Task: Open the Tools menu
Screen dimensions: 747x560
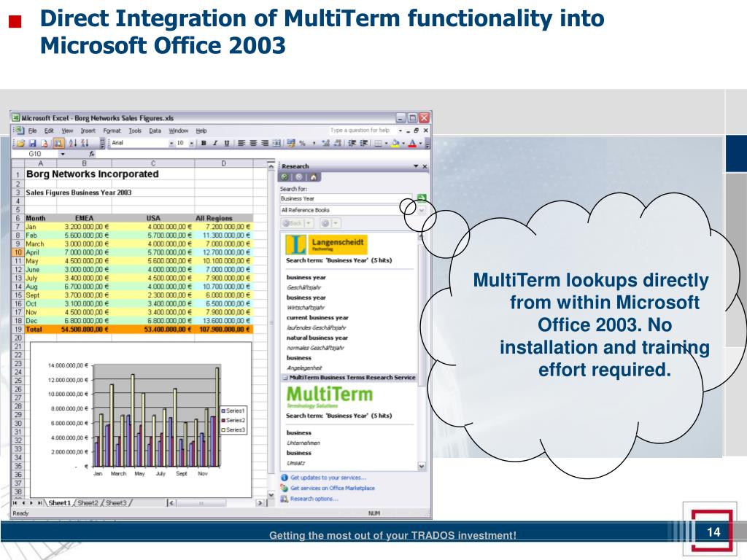Action: [x=135, y=131]
